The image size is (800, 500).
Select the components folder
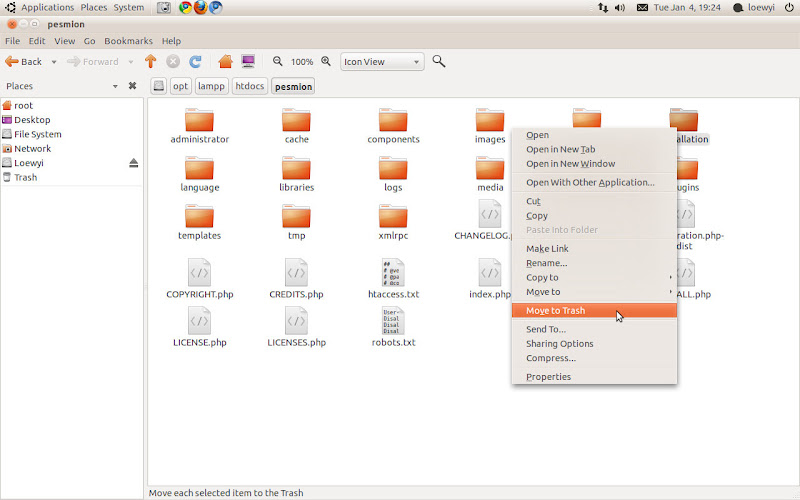pos(393,126)
